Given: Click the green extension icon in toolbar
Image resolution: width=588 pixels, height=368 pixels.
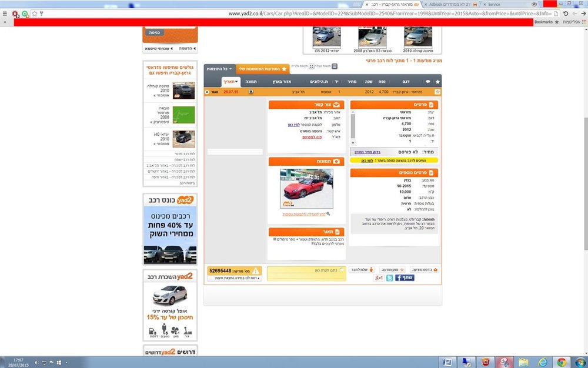Looking at the screenshot, I should pos(25,14).
